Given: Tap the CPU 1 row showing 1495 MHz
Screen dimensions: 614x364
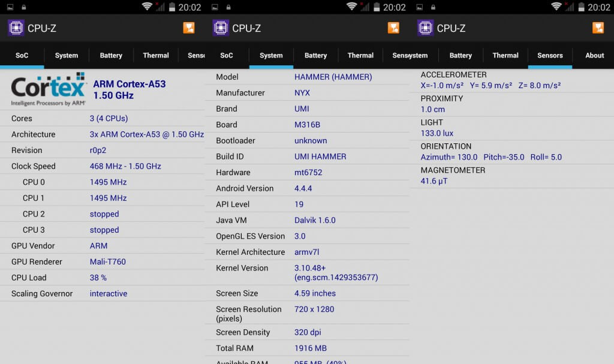Looking at the screenshot, I should (102, 198).
